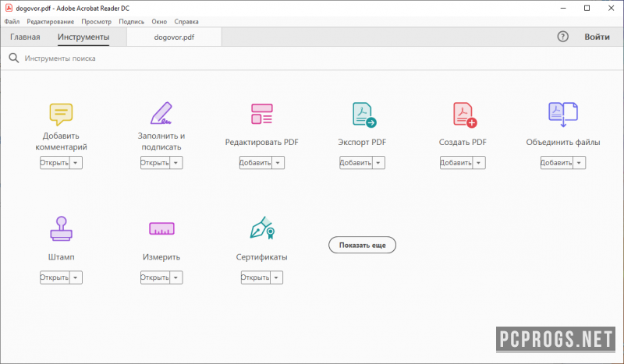This screenshot has width=624, height=364.
Task: Click the Войти sign-in button
Action: [597, 37]
